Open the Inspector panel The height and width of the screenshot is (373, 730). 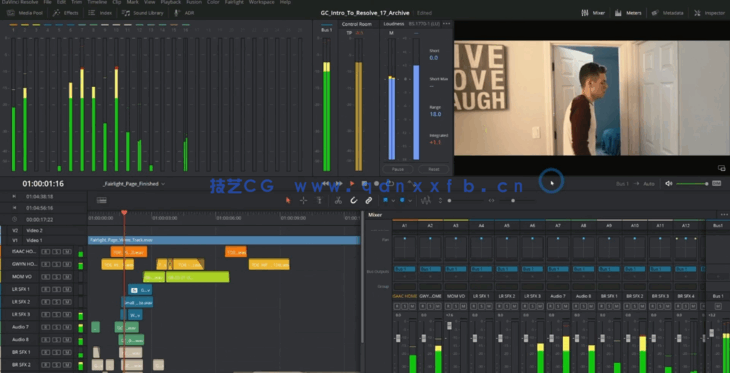710,13
